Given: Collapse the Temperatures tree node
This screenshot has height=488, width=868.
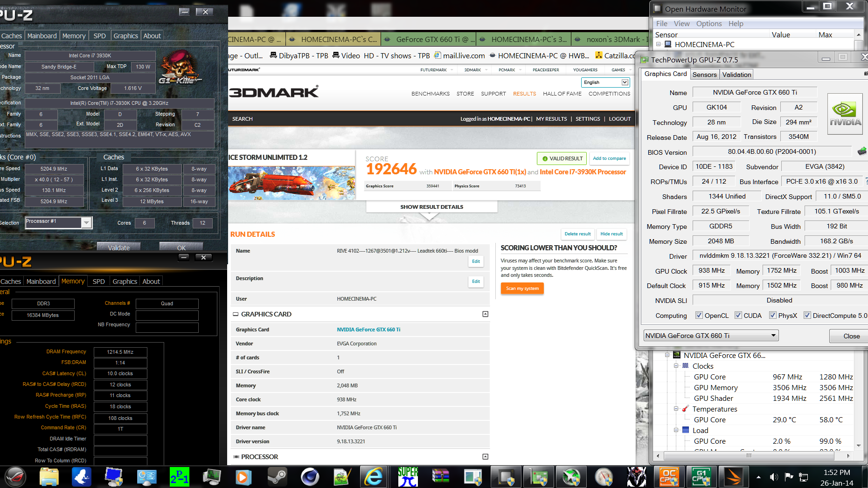Looking at the screenshot, I should click(676, 409).
